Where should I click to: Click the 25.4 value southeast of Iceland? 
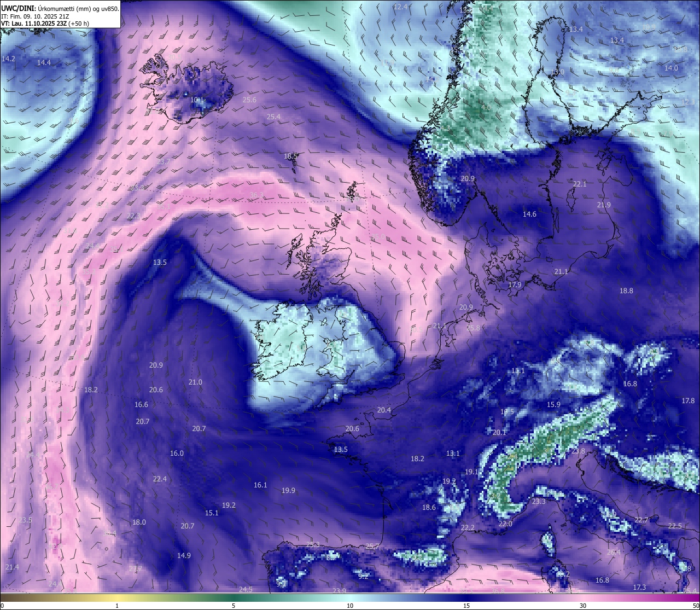point(273,117)
